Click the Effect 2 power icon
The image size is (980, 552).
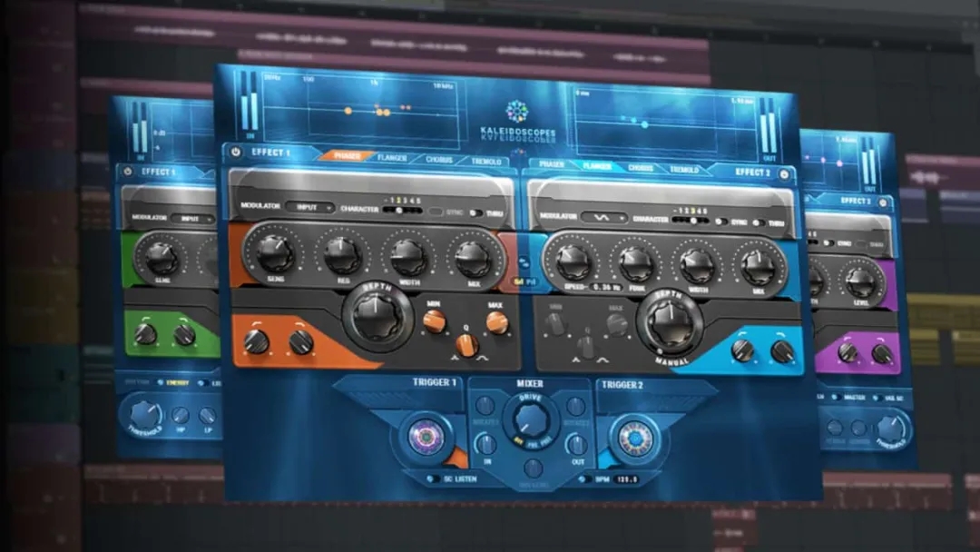pyautogui.click(x=784, y=174)
